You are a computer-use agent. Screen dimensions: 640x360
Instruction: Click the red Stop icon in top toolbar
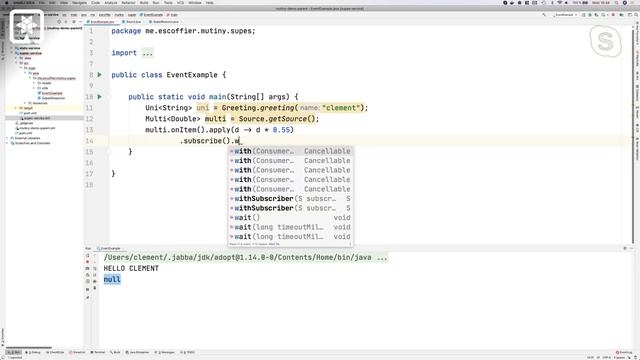tap(613, 15)
